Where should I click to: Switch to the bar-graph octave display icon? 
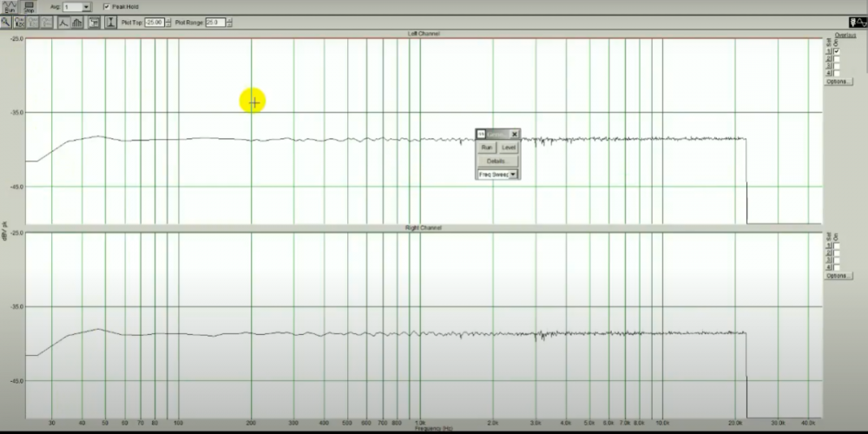pos(77,22)
